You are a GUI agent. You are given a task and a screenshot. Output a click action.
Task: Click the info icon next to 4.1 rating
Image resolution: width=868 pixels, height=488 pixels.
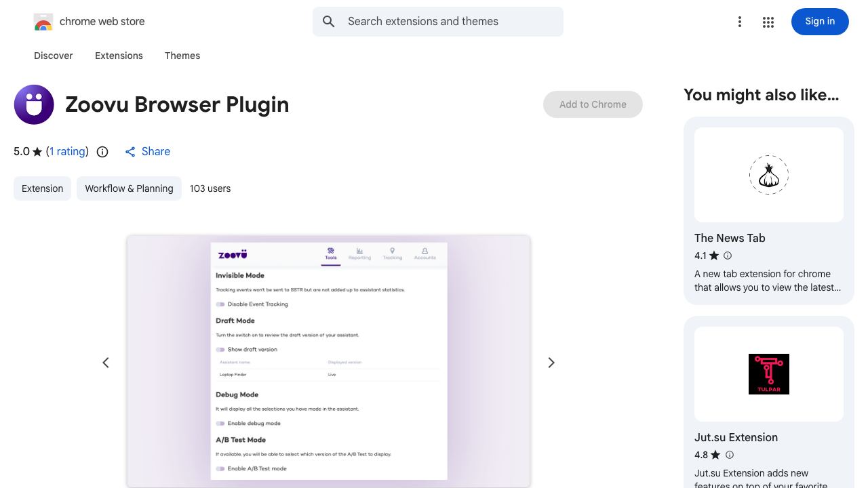[x=728, y=256]
